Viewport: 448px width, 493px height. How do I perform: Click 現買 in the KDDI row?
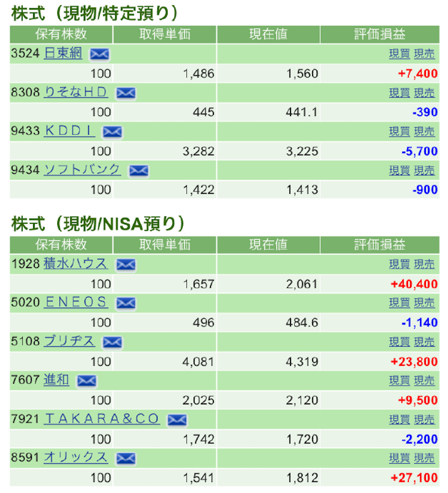[x=399, y=131]
